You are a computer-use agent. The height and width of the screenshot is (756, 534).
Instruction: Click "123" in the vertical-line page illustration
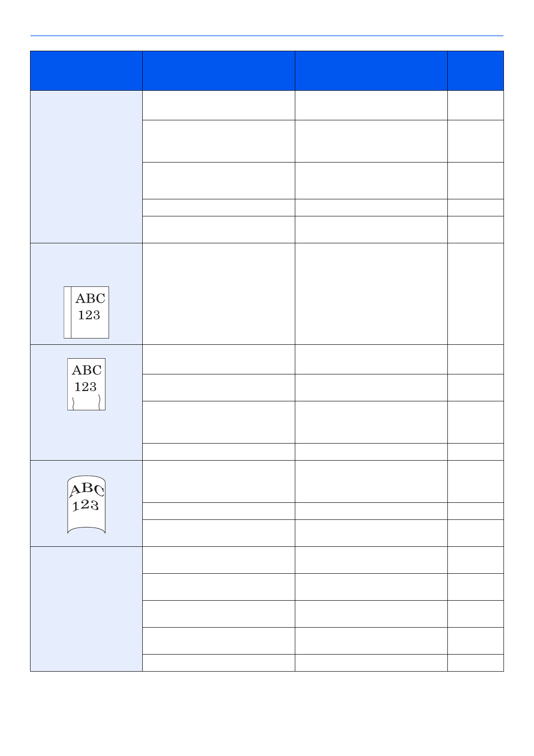[x=89, y=315]
